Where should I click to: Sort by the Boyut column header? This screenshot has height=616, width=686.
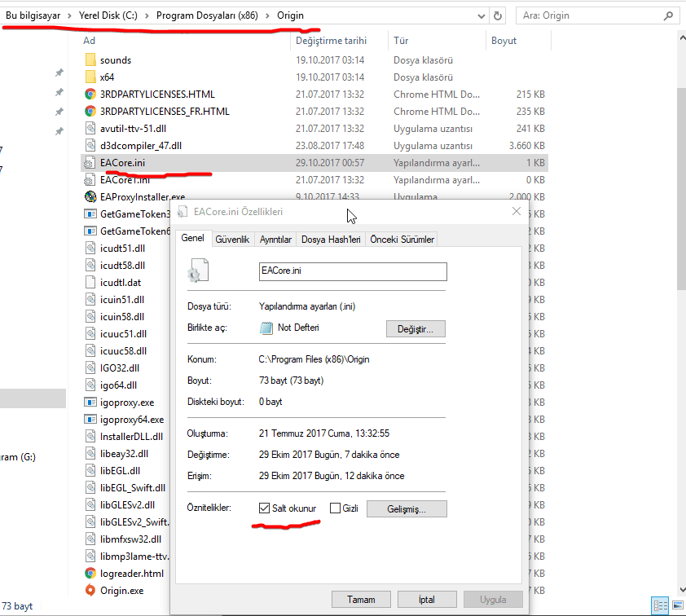point(504,41)
